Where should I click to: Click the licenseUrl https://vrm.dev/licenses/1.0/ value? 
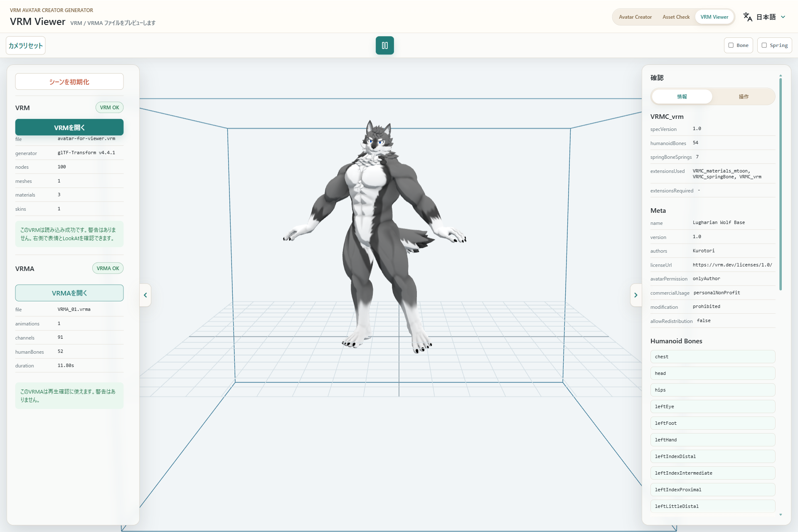732,265
